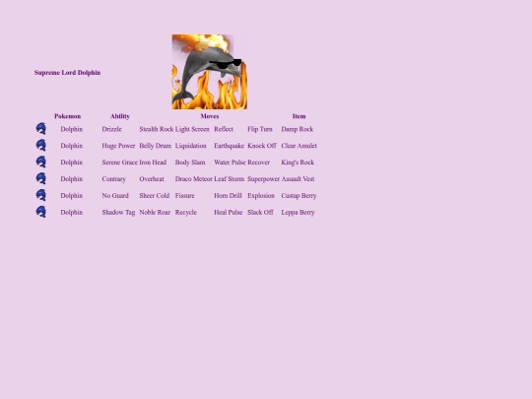Click the Custap Berry item
This screenshot has width=532, height=399.
pyautogui.click(x=299, y=196)
